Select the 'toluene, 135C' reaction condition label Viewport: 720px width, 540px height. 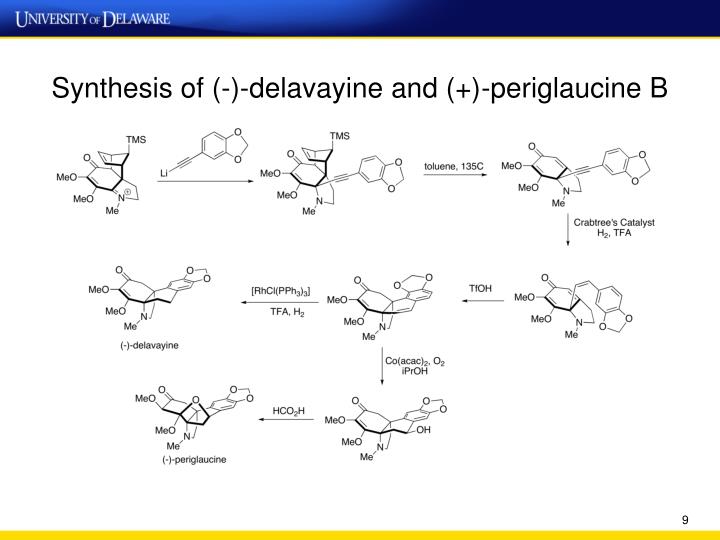click(454, 166)
